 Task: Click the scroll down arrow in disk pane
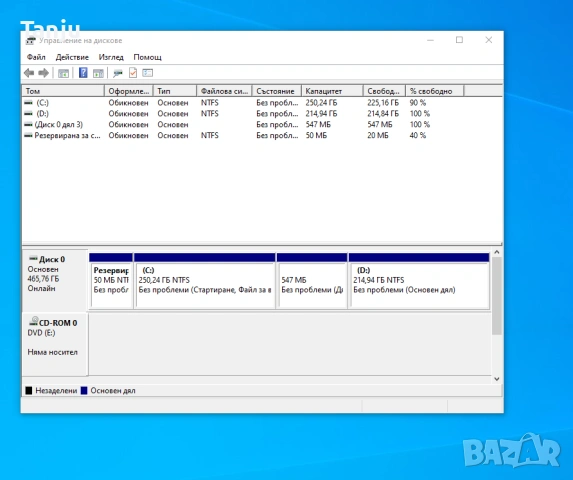[x=497, y=379]
